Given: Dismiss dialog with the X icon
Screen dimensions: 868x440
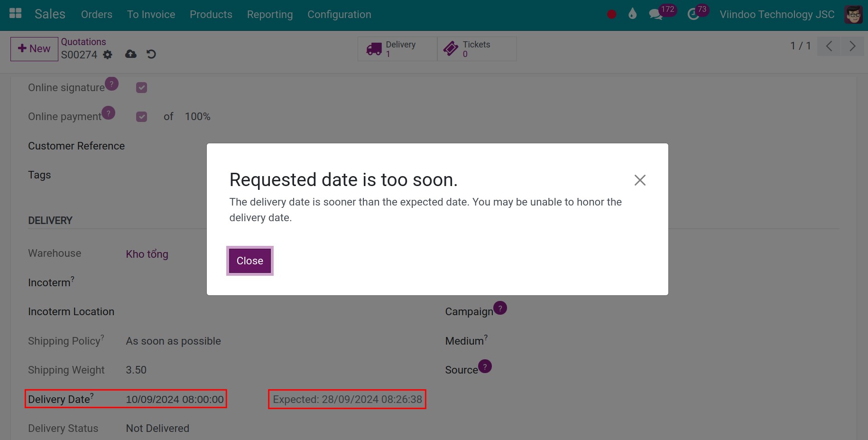Looking at the screenshot, I should 640,180.
